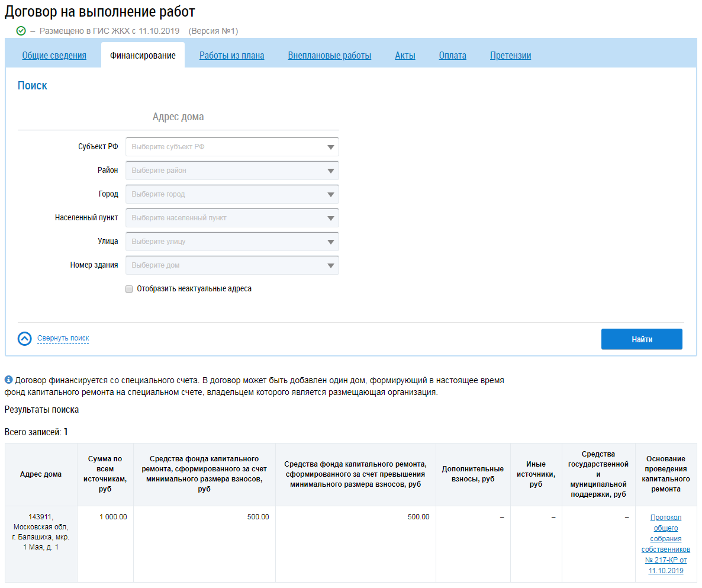Screen dimensions: 702x588
Task: Enable 'Отобразить неактуальные адреса' checkbox
Action: click(x=129, y=289)
